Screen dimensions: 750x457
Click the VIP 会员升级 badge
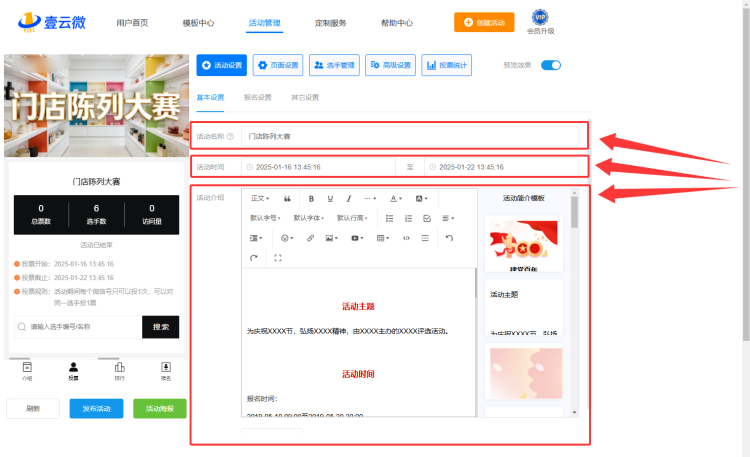pos(540,22)
